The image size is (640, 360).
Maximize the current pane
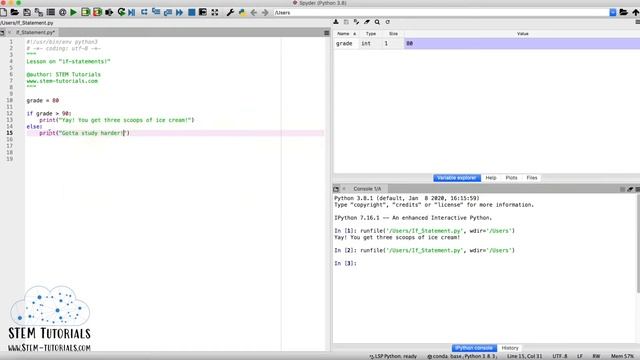[203, 13]
